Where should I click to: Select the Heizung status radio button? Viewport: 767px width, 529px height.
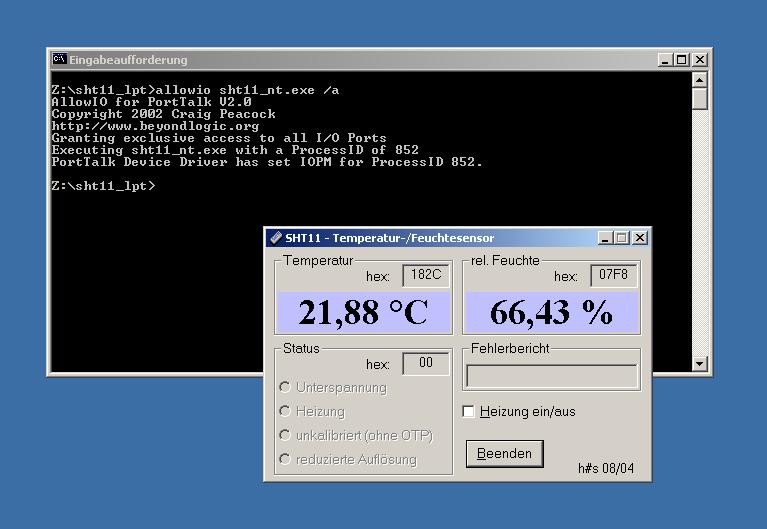coord(285,411)
